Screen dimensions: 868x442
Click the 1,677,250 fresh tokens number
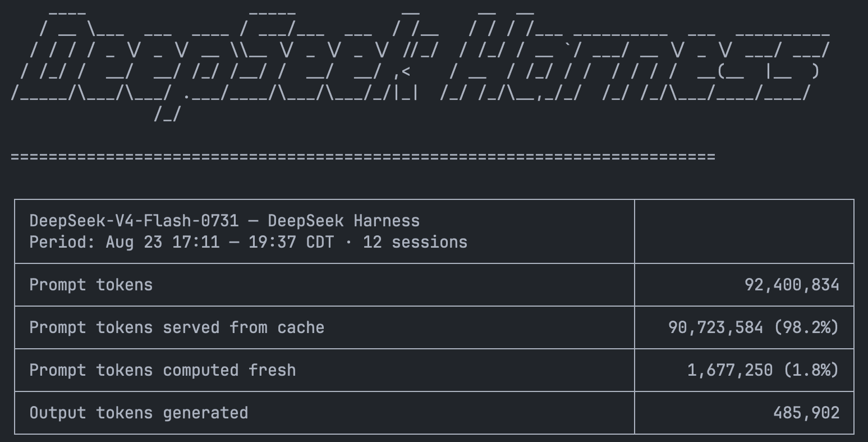pos(730,370)
